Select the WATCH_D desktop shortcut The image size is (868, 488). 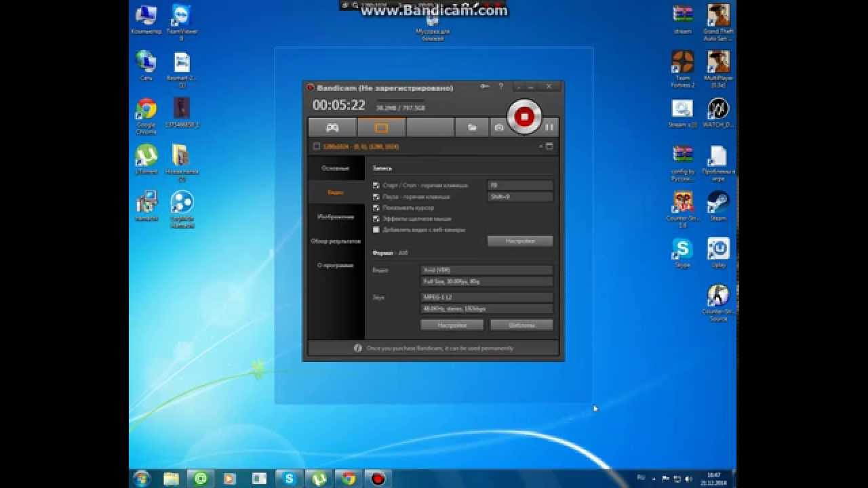(718, 113)
